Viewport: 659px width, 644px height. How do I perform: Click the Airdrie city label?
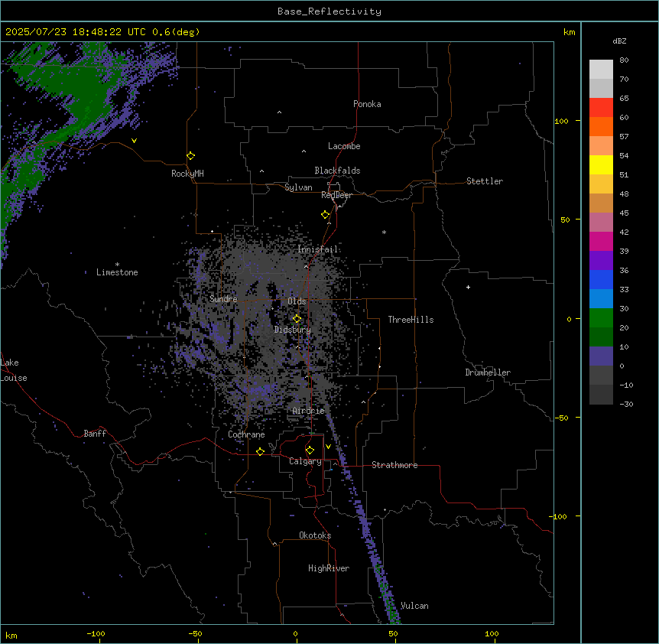click(309, 411)
